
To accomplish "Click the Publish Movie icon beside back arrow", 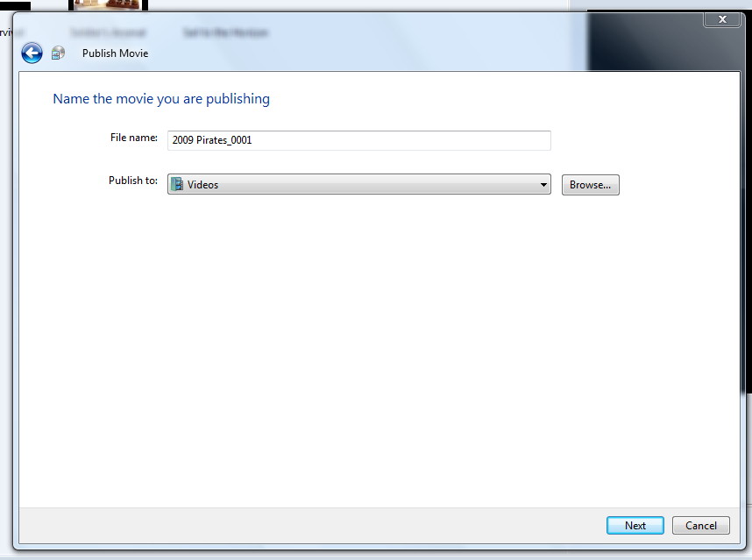I will click(x=58, y=53).
